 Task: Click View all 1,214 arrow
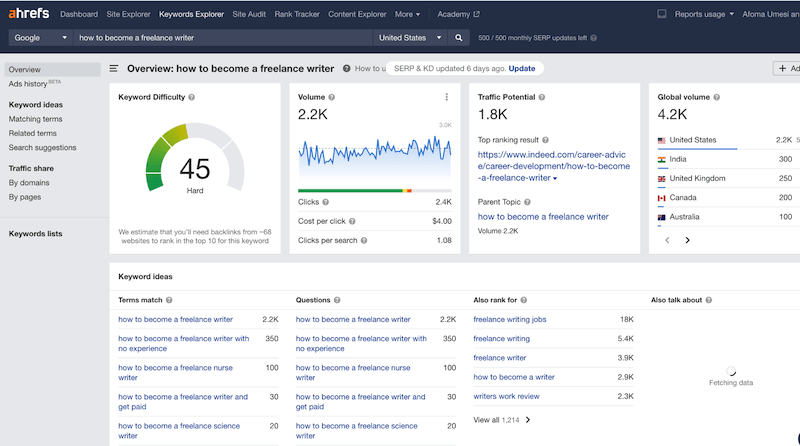[x=528, y=420]
